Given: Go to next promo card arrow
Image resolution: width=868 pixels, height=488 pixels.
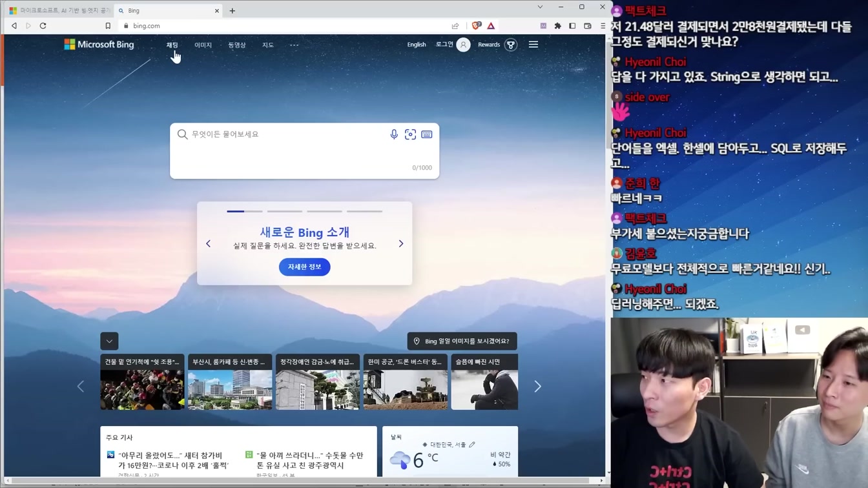Looking at the screenshot, I should [401, 244].
